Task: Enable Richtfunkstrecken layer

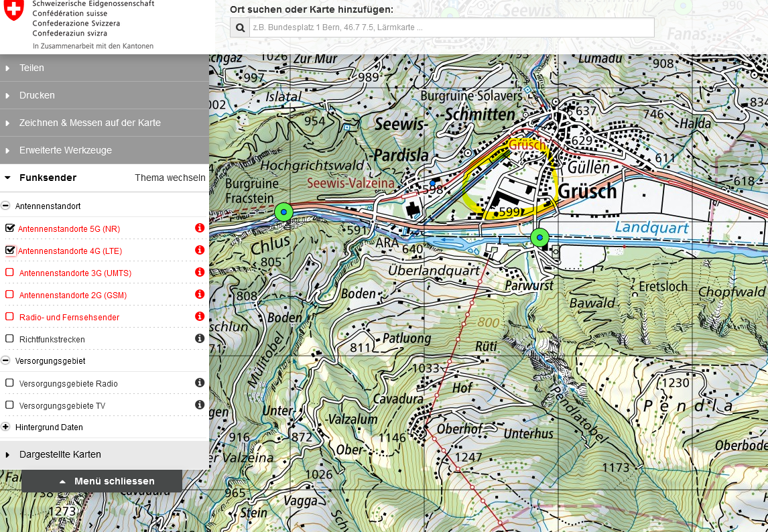Action: click(9, 338)
